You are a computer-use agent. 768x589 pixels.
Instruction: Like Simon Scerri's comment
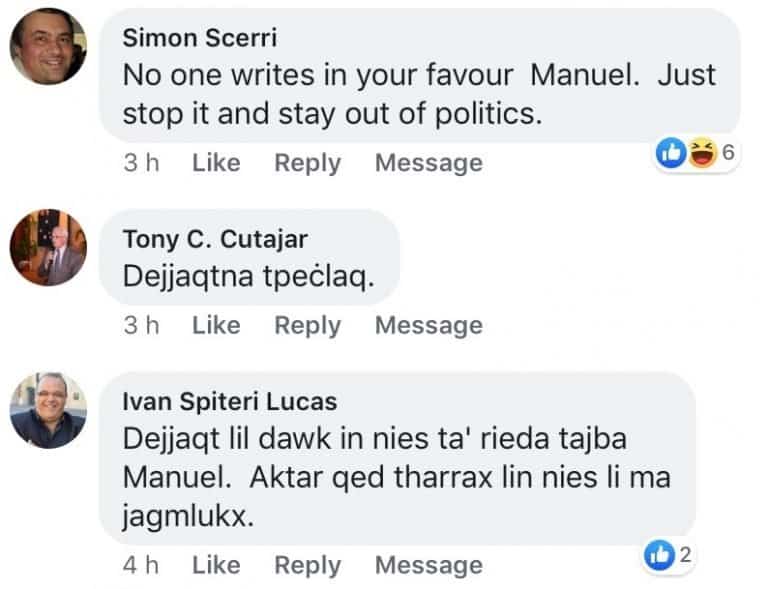(216, 163)
